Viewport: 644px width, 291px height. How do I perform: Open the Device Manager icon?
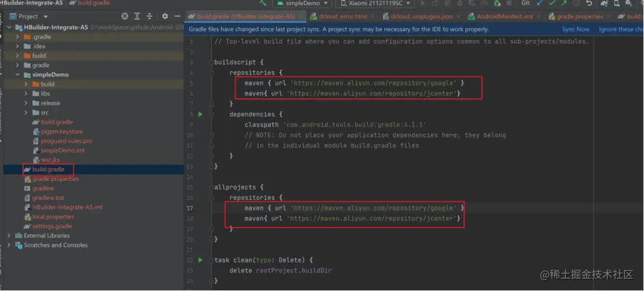click(617, 3)
